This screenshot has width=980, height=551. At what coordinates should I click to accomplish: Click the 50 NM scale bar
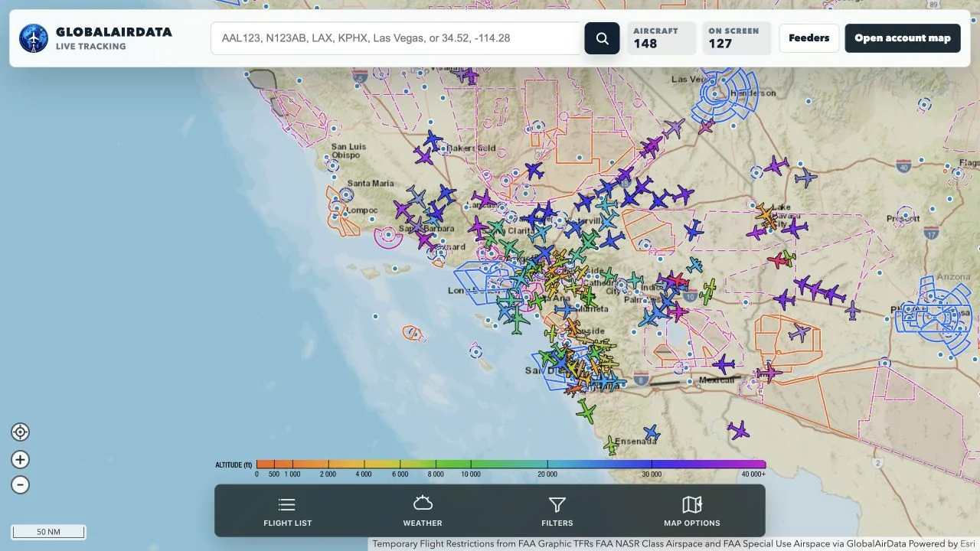coord(48,532)
